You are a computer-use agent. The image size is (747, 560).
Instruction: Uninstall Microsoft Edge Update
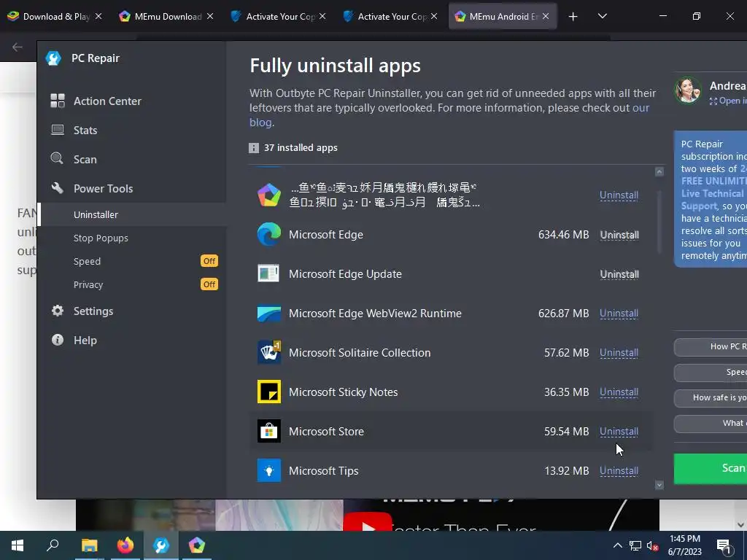pyautogui.click(x=619, y=274)
